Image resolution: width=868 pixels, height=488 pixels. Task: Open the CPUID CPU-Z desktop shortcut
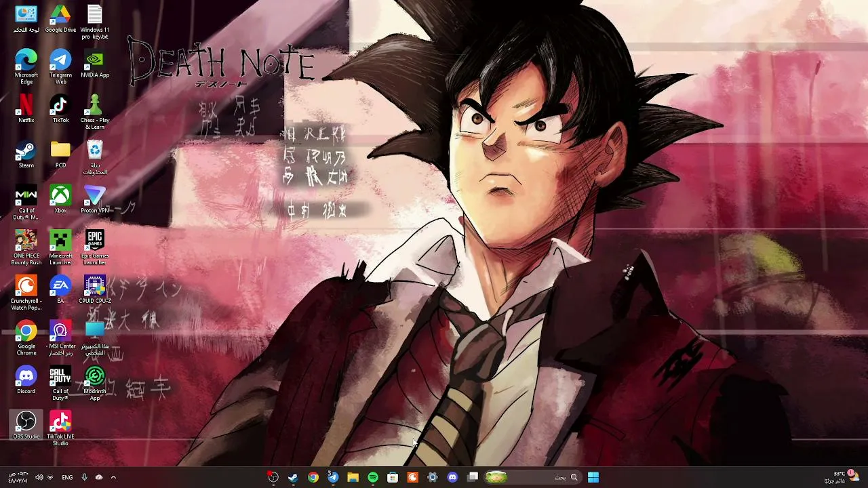[x=95, y=290]
